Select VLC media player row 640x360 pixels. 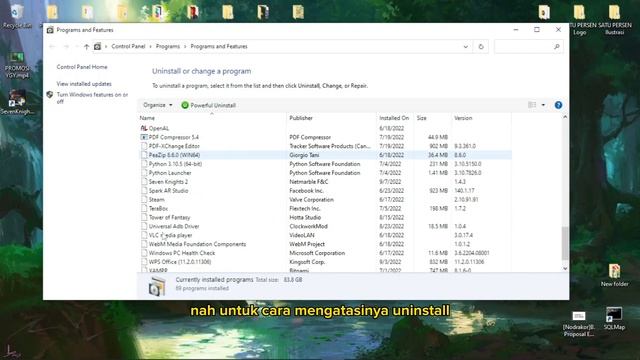(x=325, y=235)
